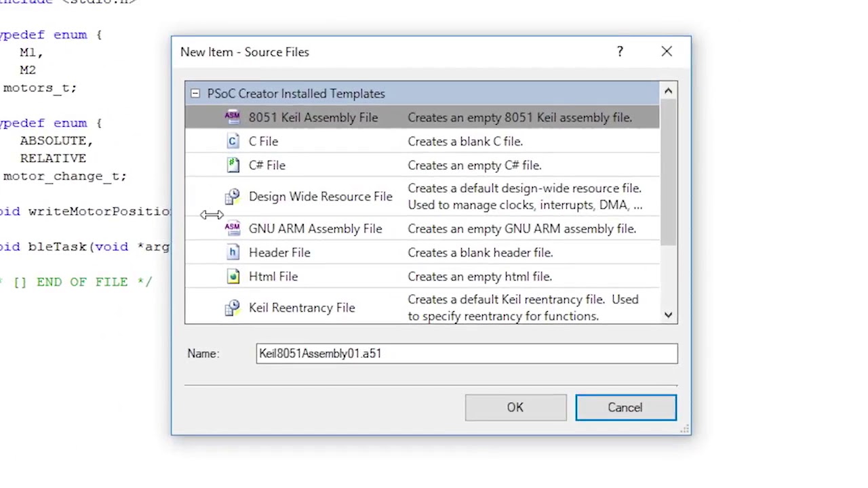
Task: Click 'RELATIVE' in the code editor
Action: (x=53, y=158)
